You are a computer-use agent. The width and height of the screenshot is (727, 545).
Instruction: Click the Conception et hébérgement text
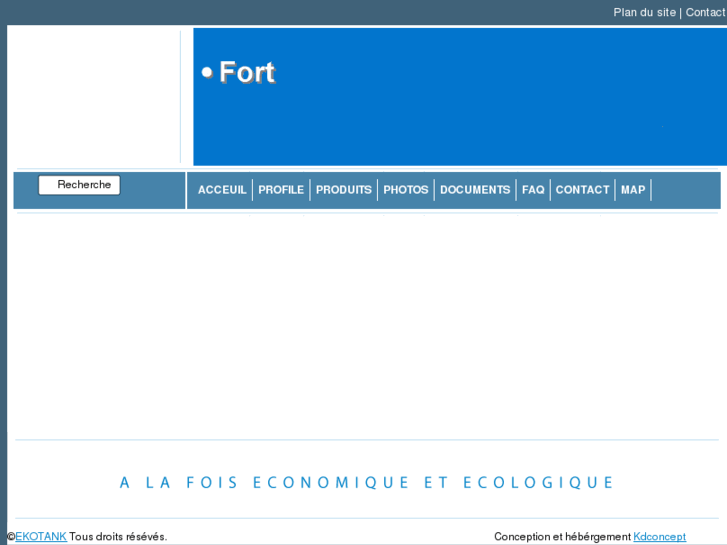point(562,537)
